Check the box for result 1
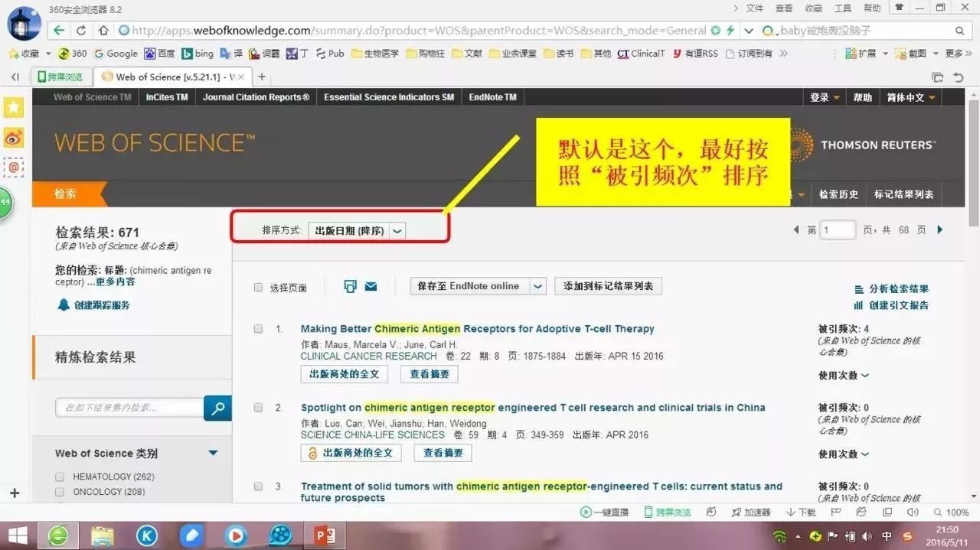 pos(258,329)
